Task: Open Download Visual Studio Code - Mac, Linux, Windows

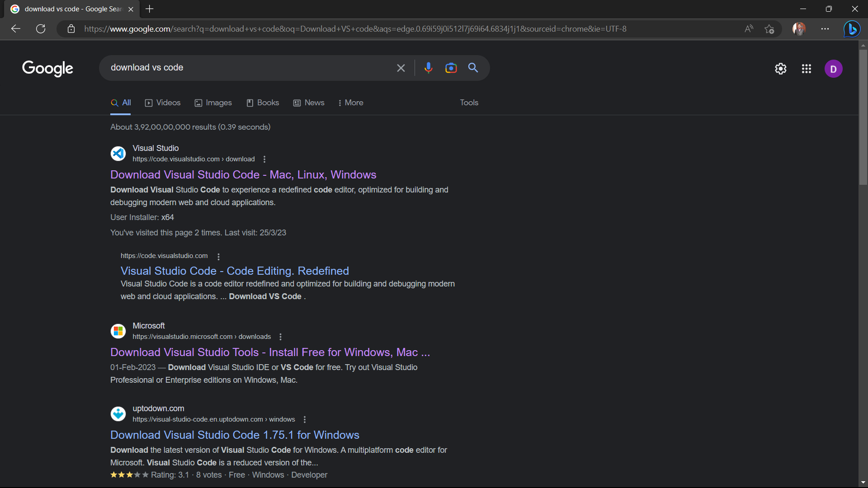Action: point(243,175)
